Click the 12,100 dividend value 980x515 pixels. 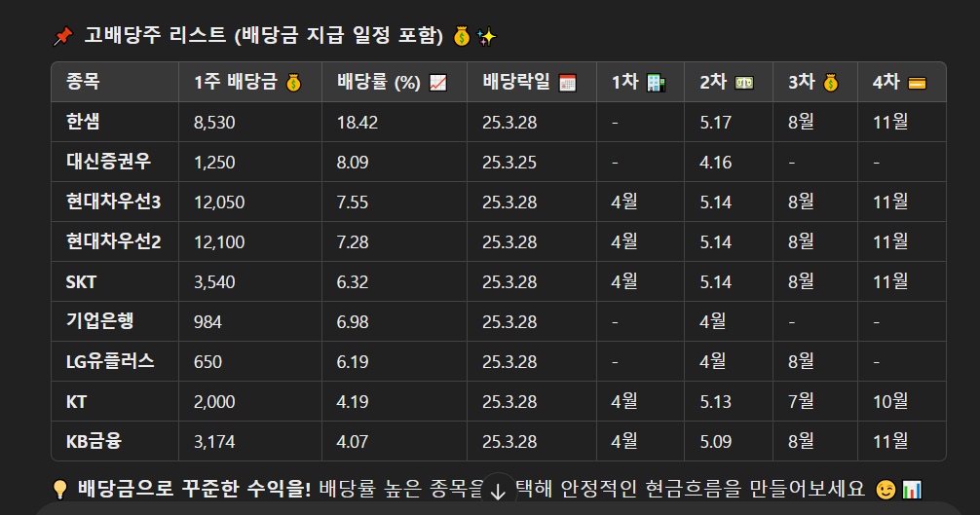[x=219, y=242]
